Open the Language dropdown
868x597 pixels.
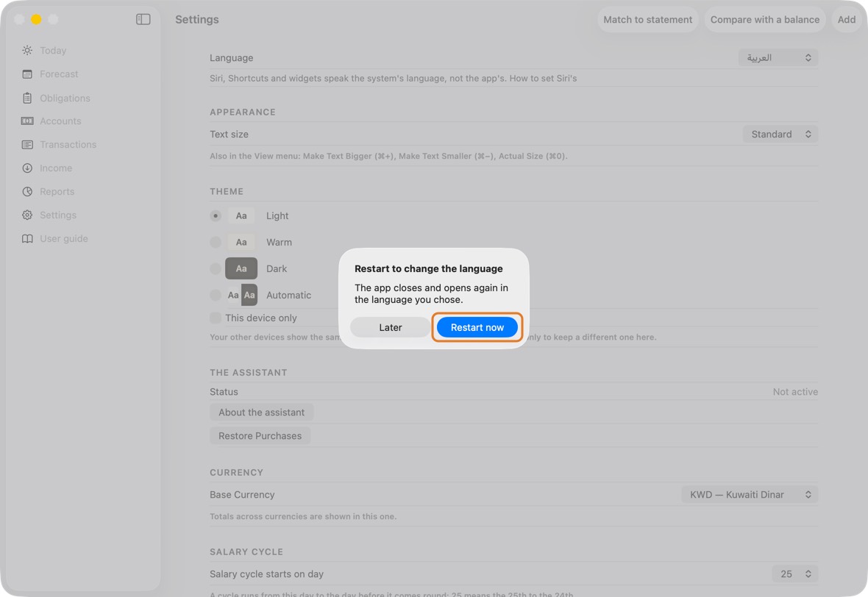(x=778, y=57)
